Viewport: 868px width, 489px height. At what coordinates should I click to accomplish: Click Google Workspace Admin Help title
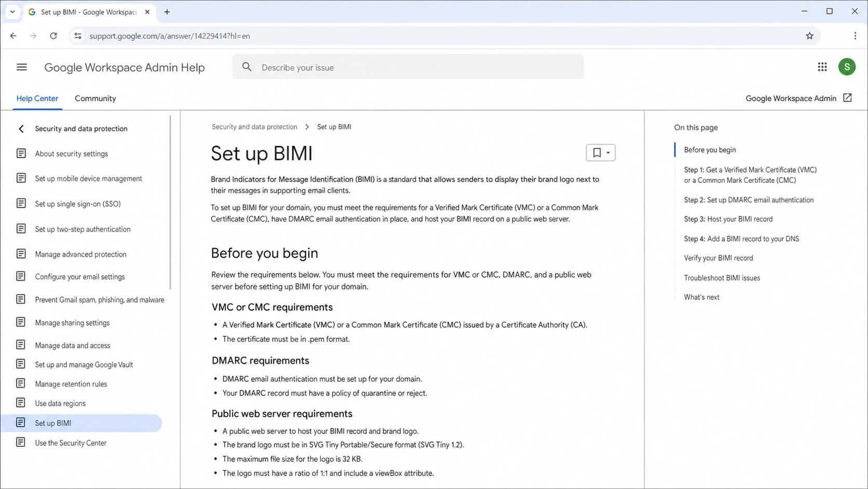125,68
